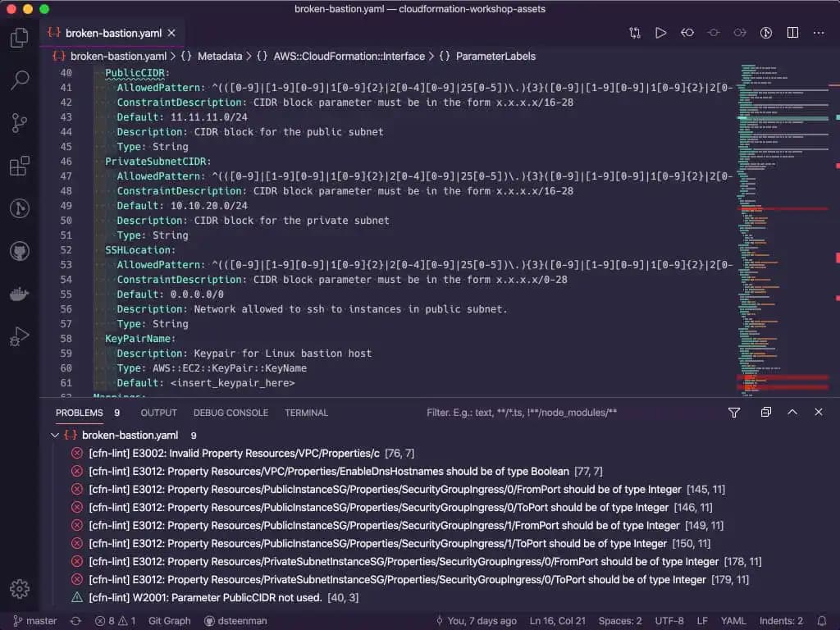Viewport: 840px width, 630px height.
Task: Open the YAML language mode selector
Action: pyautogui.click(x=734, y=621)
